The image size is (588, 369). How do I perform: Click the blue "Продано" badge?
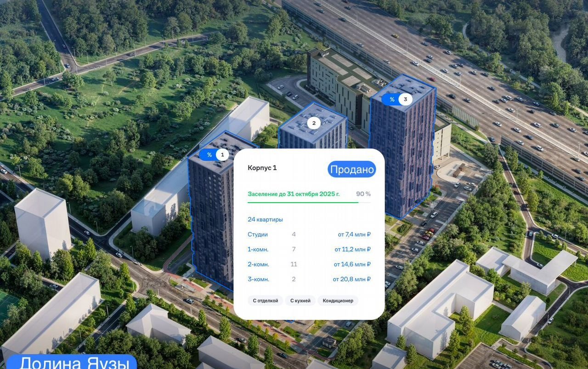pyautogui.click(x=352, y=169)
